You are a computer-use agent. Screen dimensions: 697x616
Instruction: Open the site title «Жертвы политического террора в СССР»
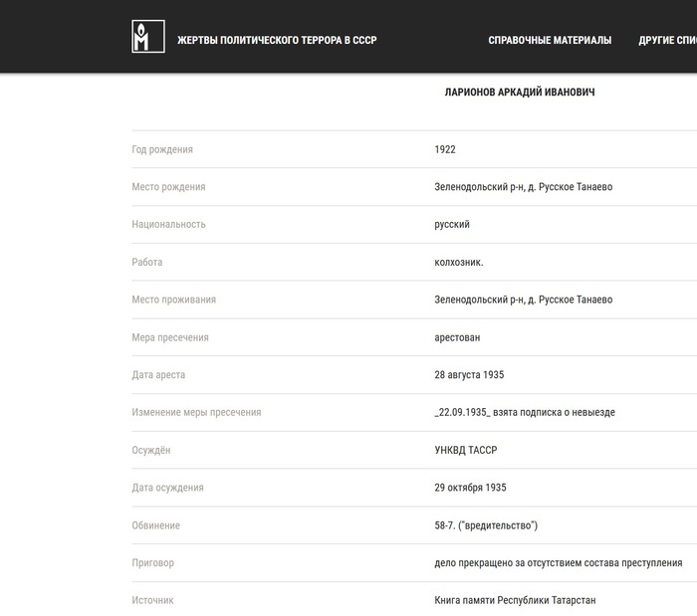[277, 41]
